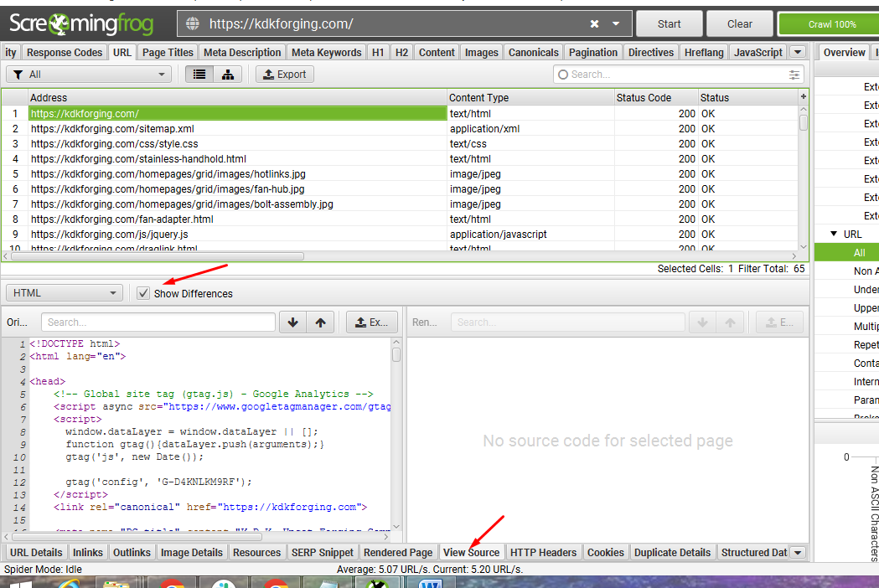Open the Outlinks bottom tab
Screen dimensions: 879x588
pyautogui.click(x=132, y=552)
